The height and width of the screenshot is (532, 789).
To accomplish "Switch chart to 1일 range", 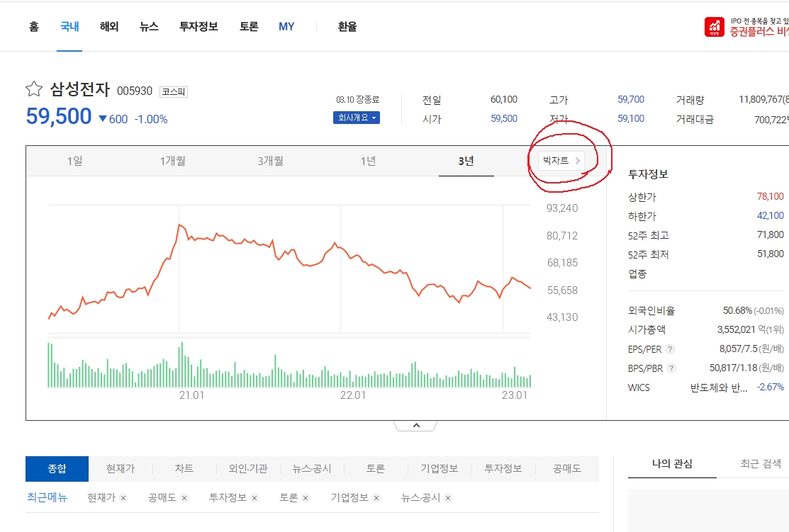I will [x=75, y=161].
